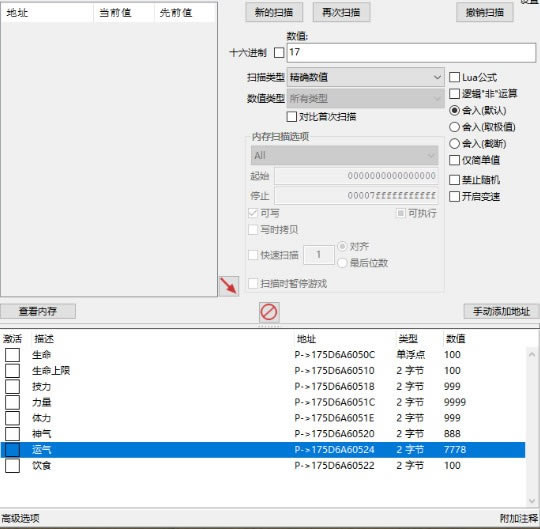Open 查看内存 memory view

pos(38,311)
